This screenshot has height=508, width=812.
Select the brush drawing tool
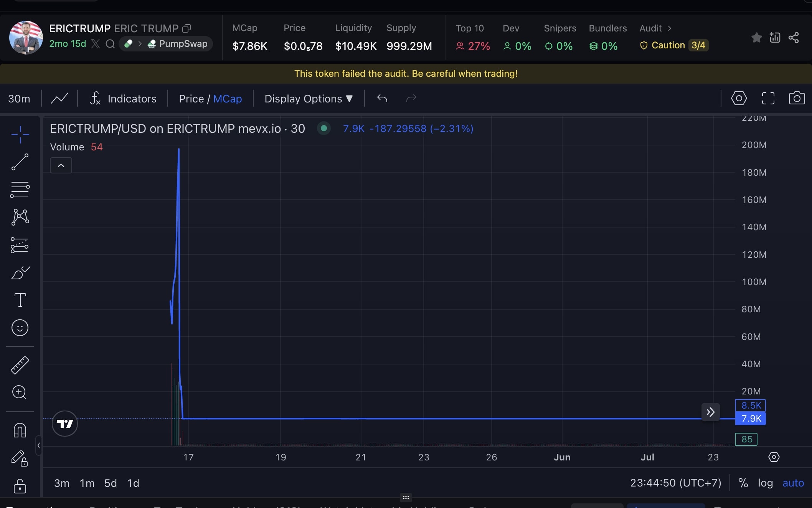20,273
